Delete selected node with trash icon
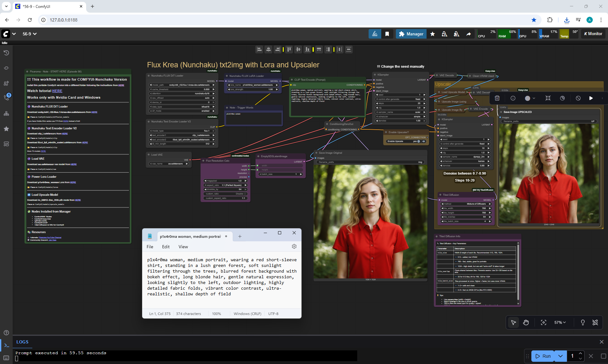The width and height of the screenshot is (608, 364). 497,98
